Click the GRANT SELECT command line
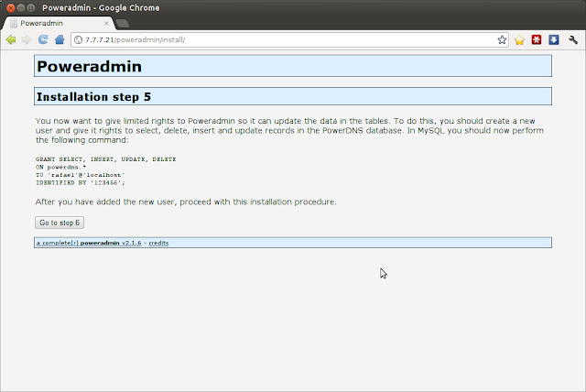Screen dimensions: 586x392 tap(106, 159)
